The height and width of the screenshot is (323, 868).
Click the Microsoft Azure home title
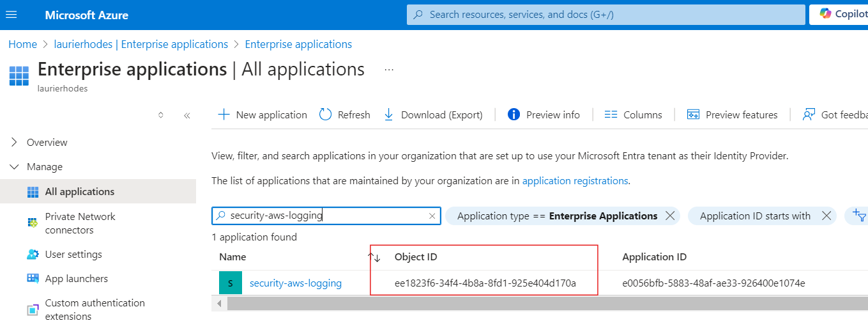tap(86, 15)
